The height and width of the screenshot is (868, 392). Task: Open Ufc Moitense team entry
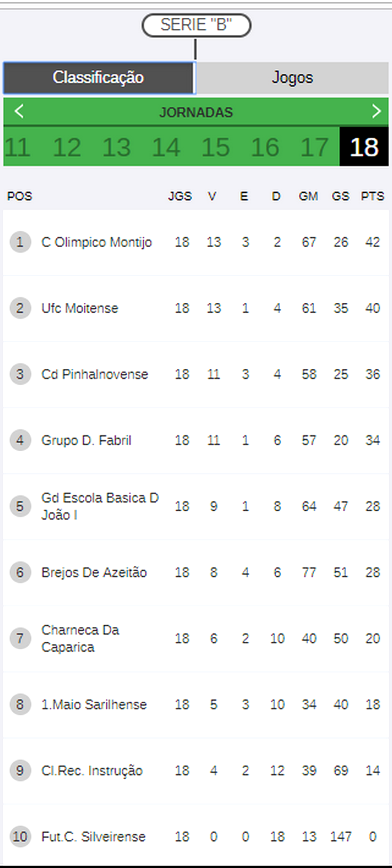point(196,308)
